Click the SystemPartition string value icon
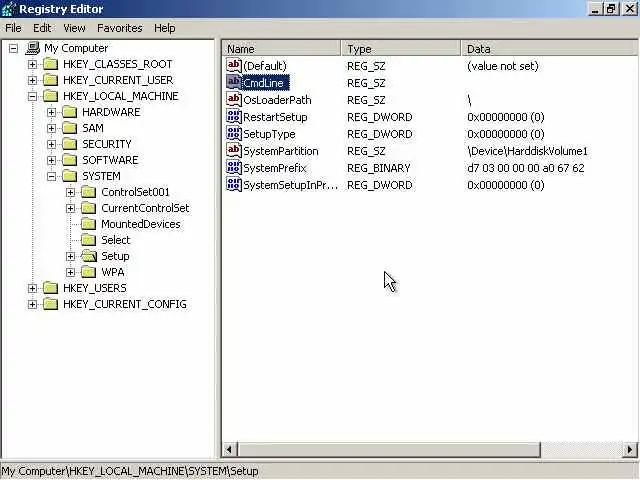Viewport: 640px width, 480px height. (234, 151)
